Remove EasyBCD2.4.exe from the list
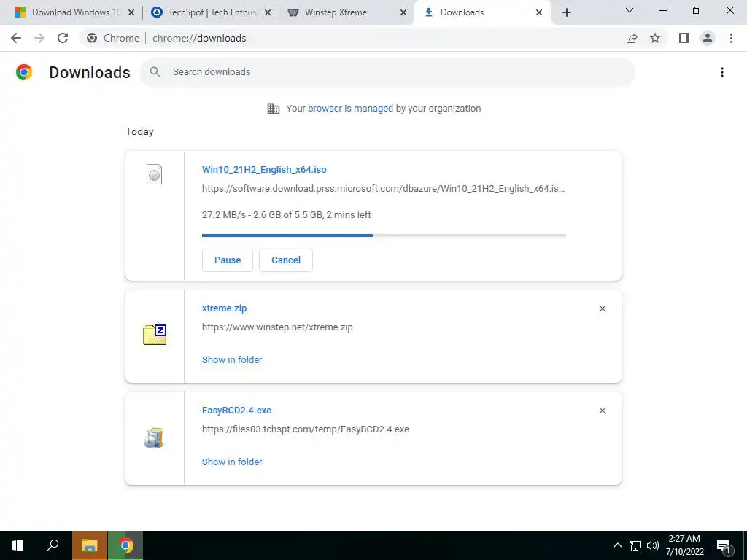 click(x=602, y=411)
